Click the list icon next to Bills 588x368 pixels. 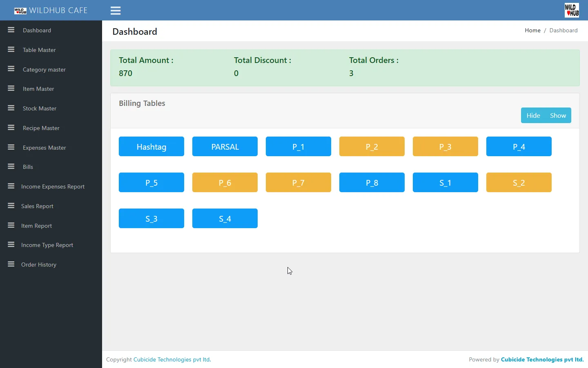coord(11,166)
